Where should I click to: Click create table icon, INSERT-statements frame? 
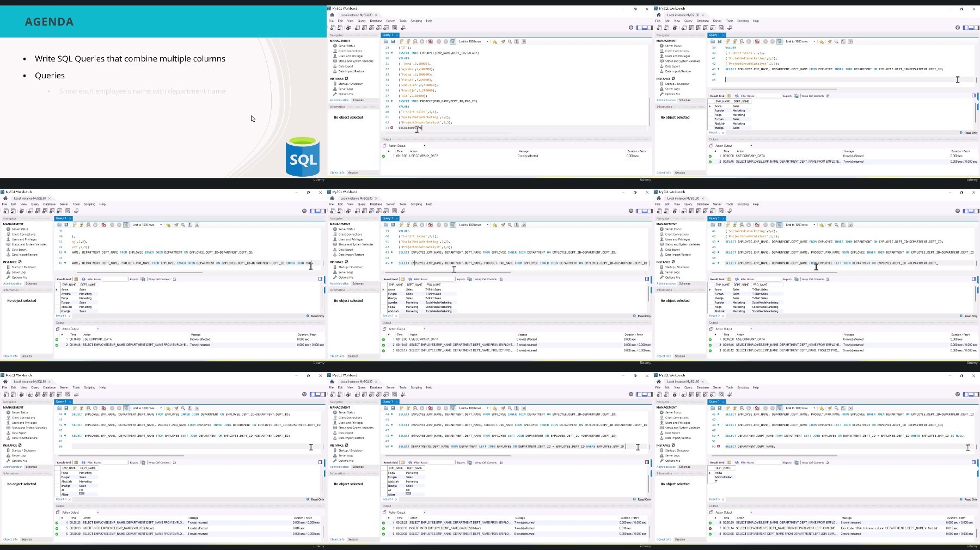(364, 28)
